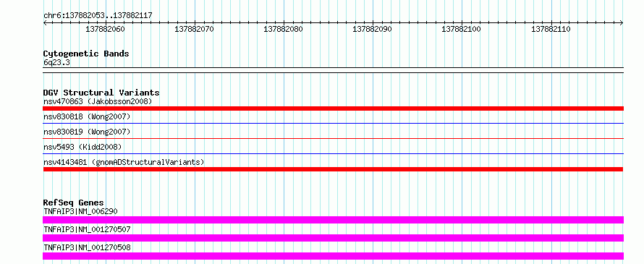
Task: Click the blue line under nsv5493
Action: 333,153
